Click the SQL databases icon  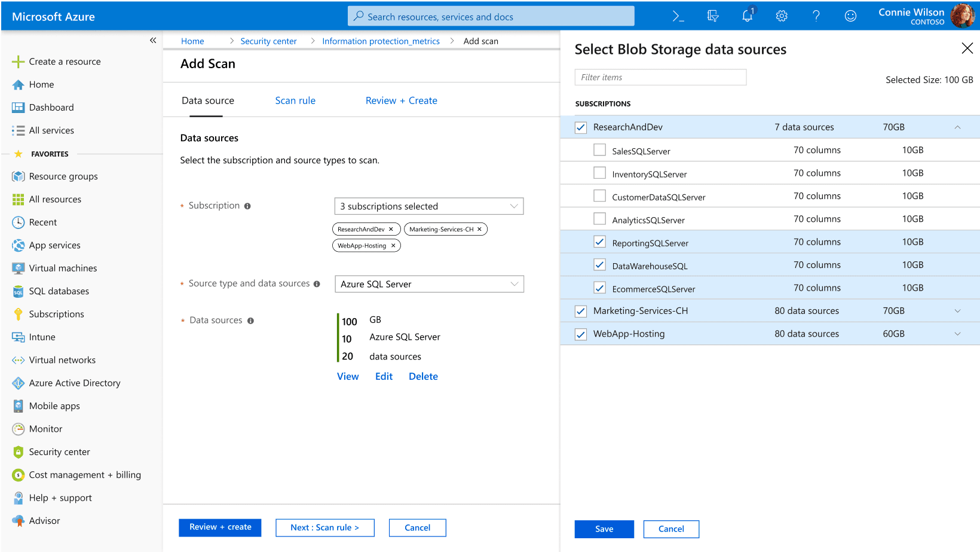tap(19, 291)
